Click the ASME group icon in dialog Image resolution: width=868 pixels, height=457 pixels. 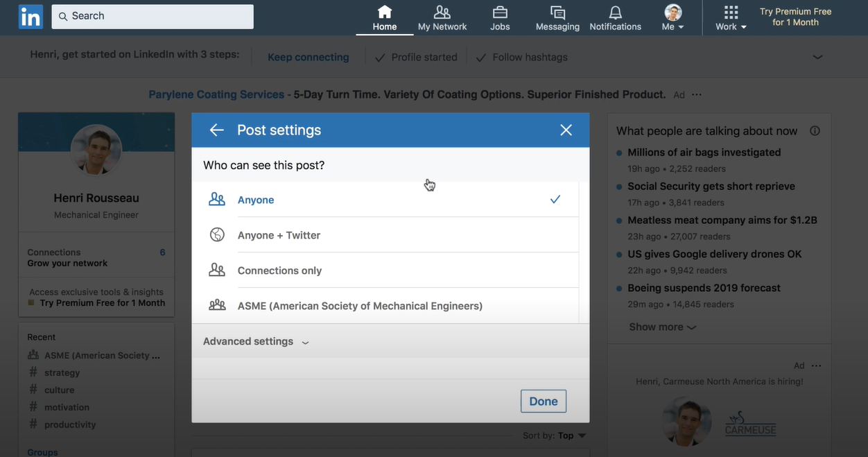click(x=217, y=304)
